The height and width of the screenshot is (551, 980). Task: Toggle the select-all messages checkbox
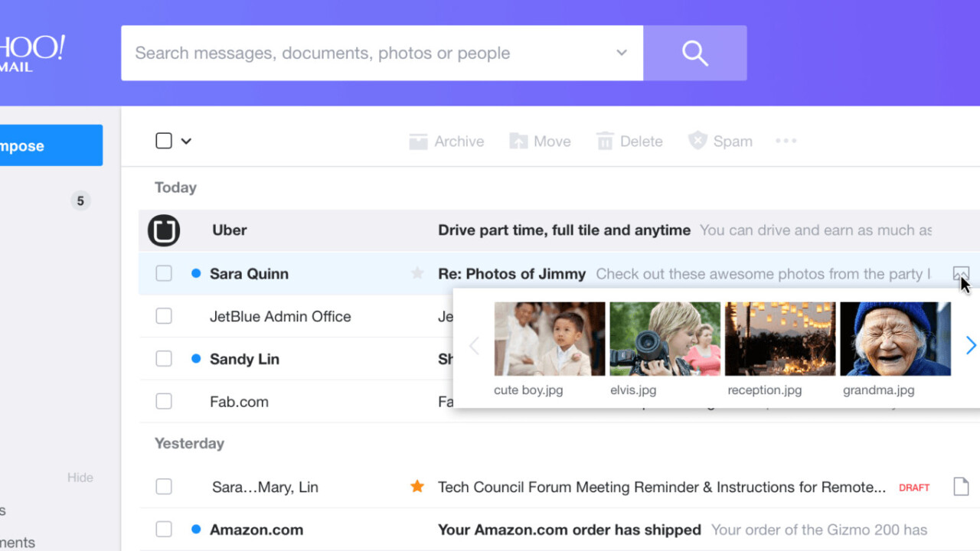[x=164, y=141]
